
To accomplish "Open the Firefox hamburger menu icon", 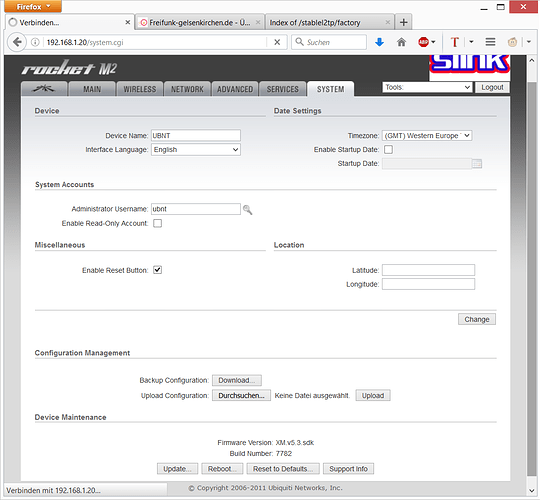I will click(x=490, y=42).
